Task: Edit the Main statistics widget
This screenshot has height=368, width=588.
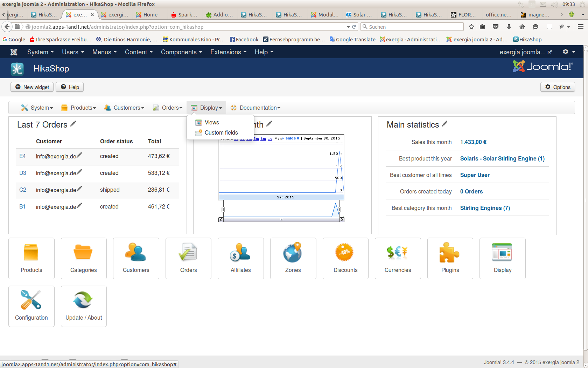Action: point(445,124)
